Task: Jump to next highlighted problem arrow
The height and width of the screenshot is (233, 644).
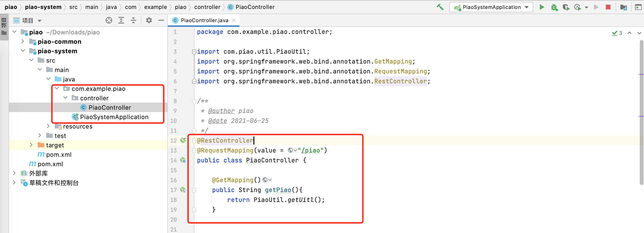Action: click(x=639, y=33)
